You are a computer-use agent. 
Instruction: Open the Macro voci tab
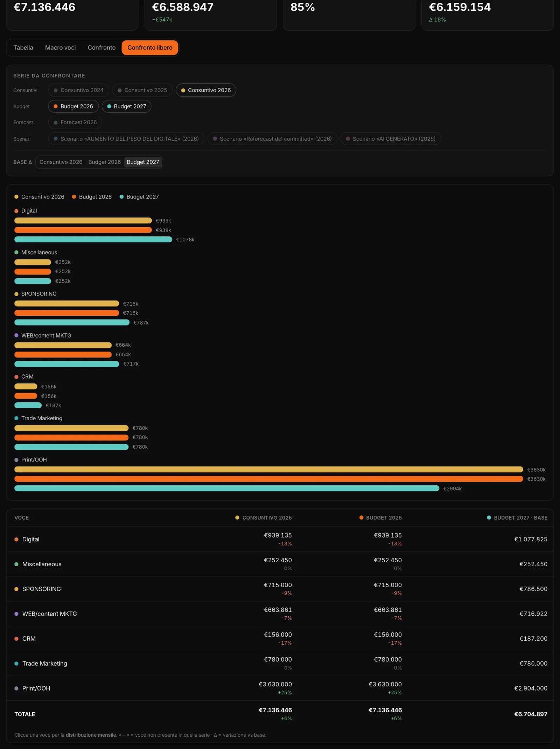click(60, 48)
